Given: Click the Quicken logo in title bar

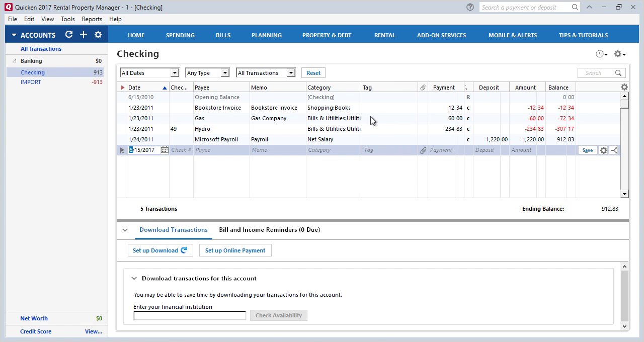Looking at the screenshot, I should [8, 7].
